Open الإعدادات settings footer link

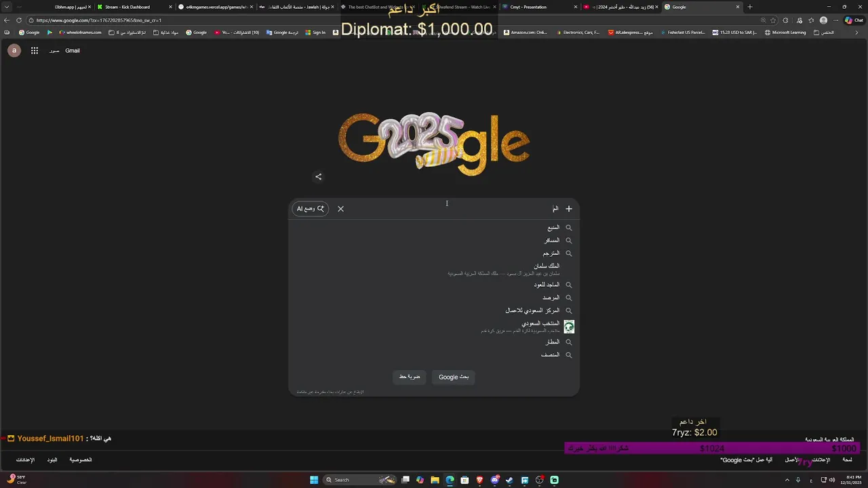(25, 460)
